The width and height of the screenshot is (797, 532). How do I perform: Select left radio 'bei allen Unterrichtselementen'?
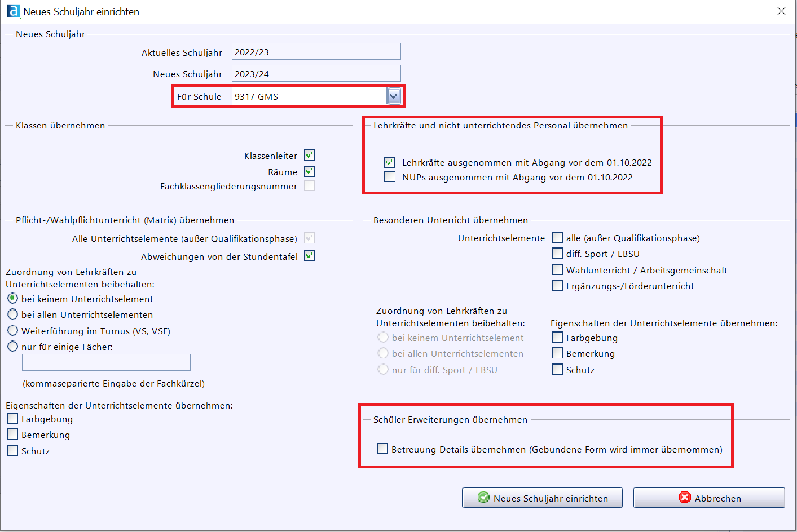pos(12,314)
